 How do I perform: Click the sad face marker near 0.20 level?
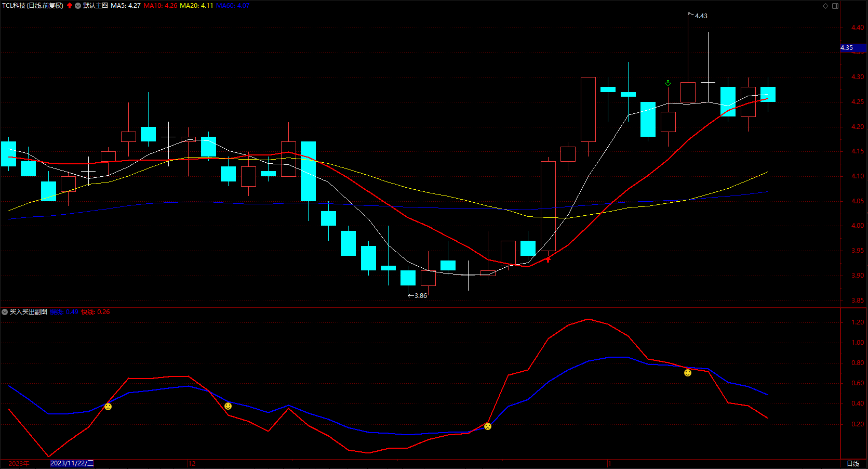pyautogui.click(x=488, y=426)
